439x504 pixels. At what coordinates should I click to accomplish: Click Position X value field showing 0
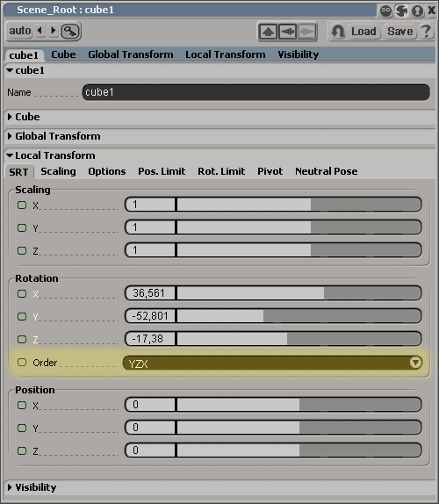(x=150, y=405)
